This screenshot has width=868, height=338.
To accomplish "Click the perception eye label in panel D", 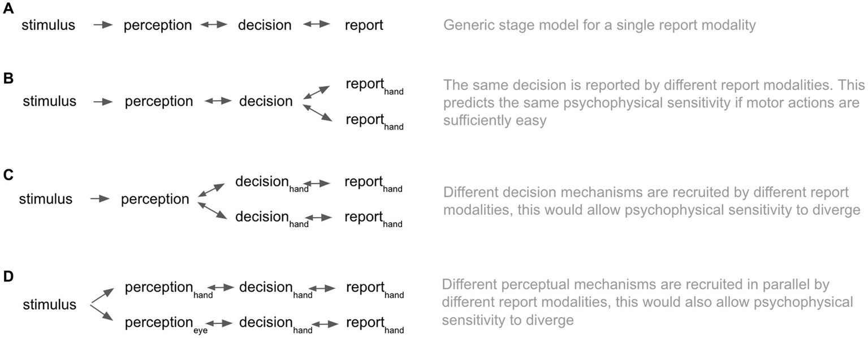I will [x=166, y=324].
